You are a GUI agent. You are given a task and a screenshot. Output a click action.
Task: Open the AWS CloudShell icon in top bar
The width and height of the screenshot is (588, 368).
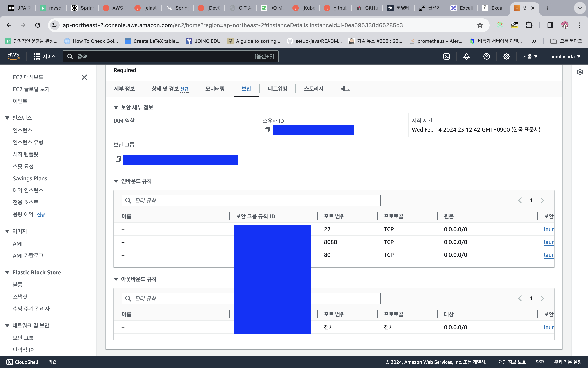[446, 56]
